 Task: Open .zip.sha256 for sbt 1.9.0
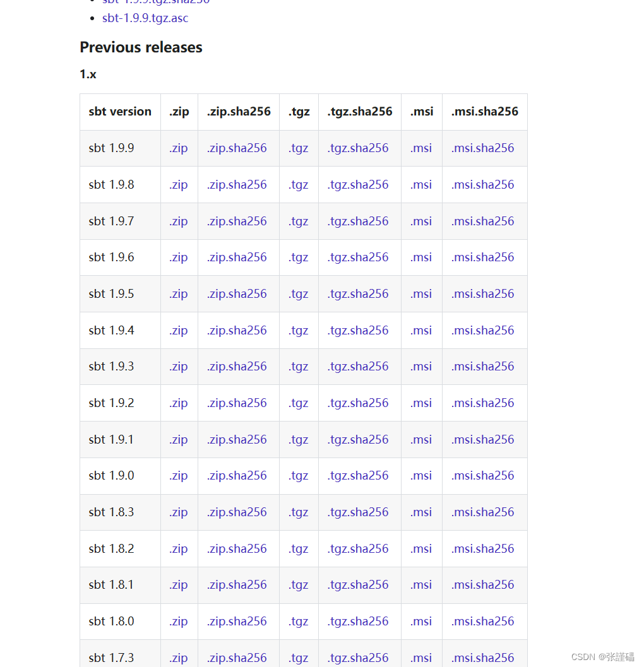pos(237,476)
